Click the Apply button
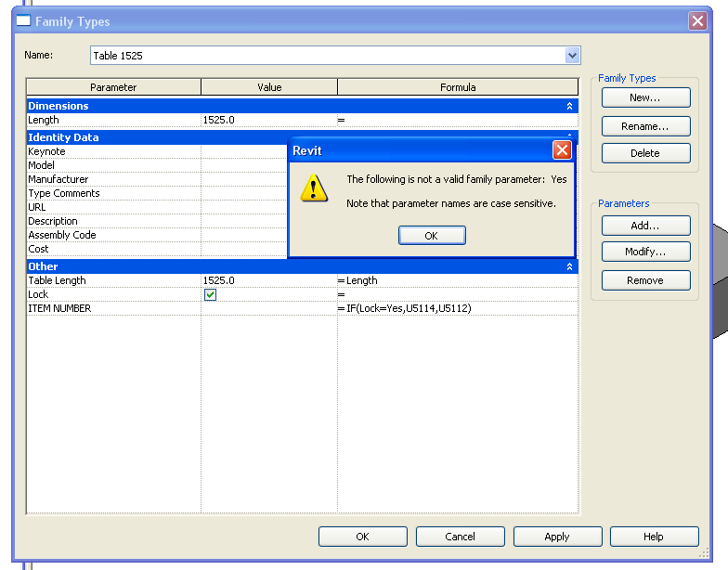 557,537
